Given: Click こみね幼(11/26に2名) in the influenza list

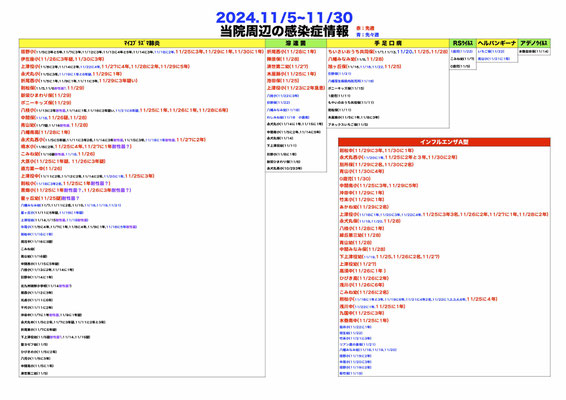Looking at the screenshot, I should click(x=364, y=292).
